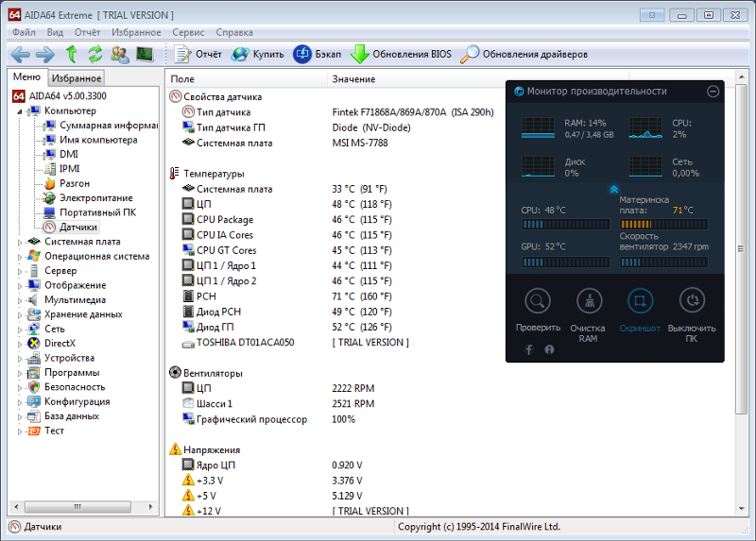Expand the Сеть tree node
This screenshot has width=756, height=541.
pos(20,330)
